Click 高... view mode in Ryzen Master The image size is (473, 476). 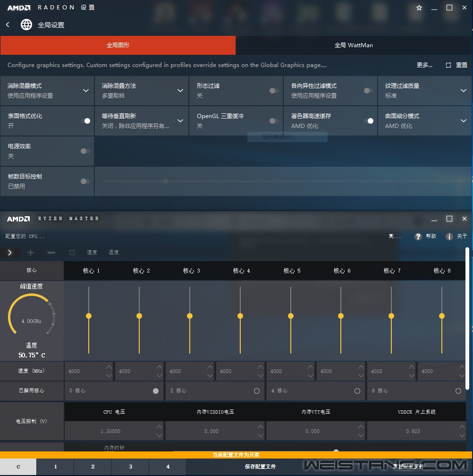(395, 237)
